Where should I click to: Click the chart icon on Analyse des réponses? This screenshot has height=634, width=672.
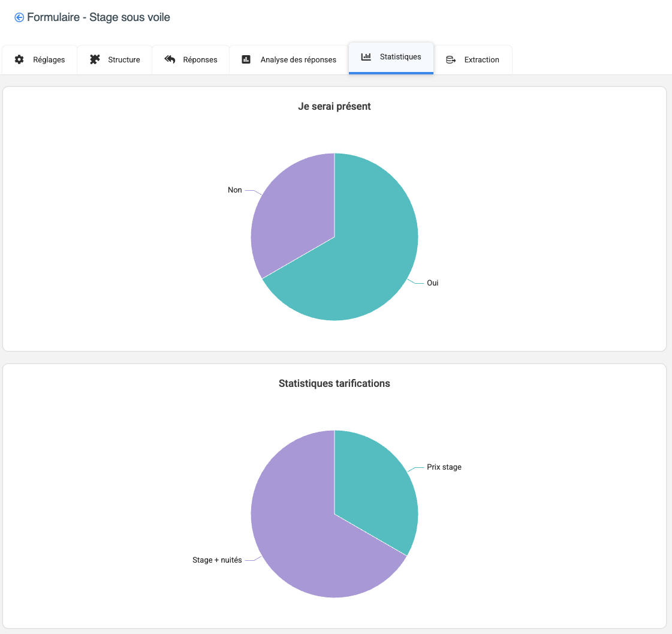click(x=246, y=59)
